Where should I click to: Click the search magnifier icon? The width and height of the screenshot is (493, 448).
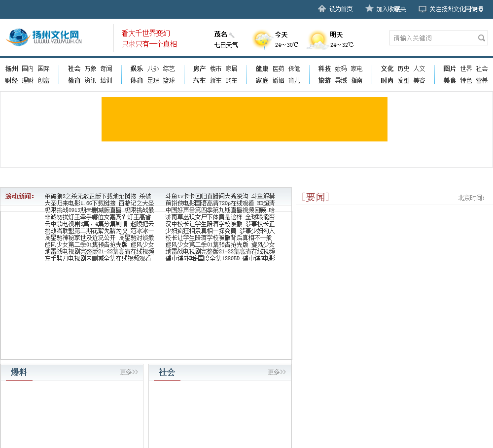pos(481,38)
